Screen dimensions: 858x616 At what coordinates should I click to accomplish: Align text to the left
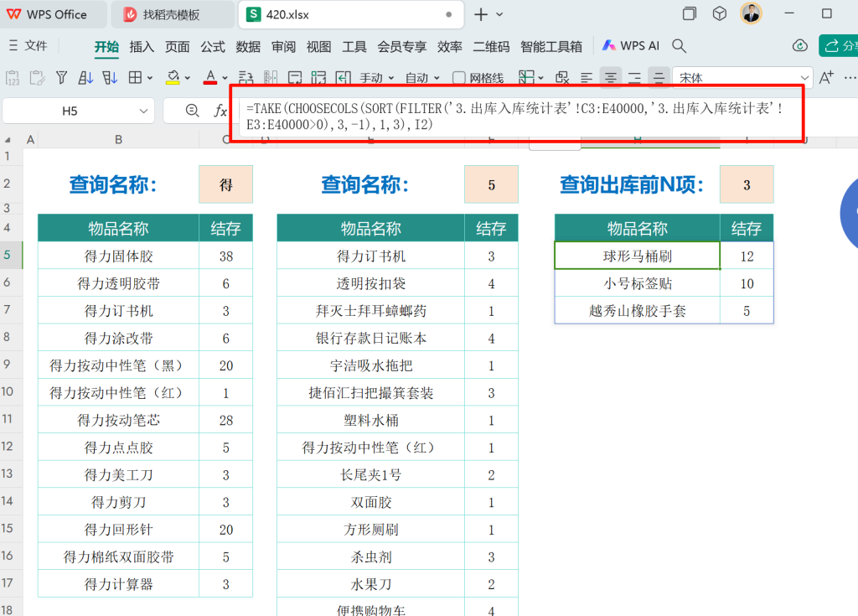click(586, 78)
